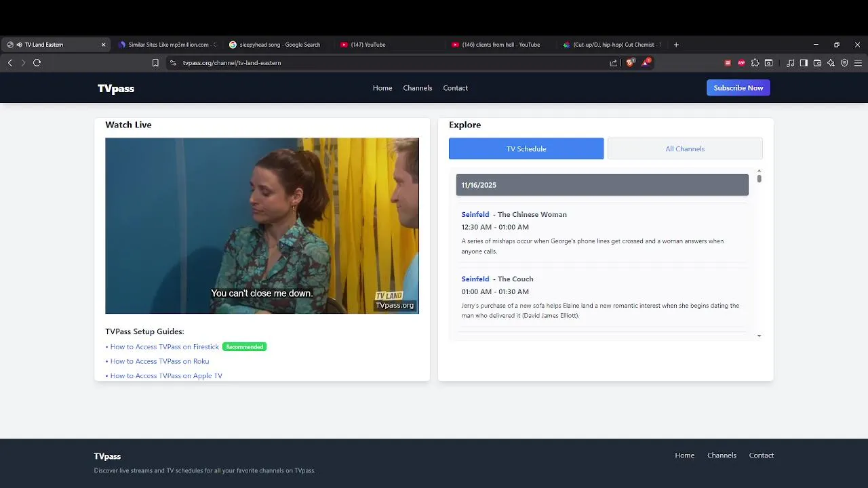Screen dimensions: 868x488
Task: Open Contact link in the footer
Action: pyautogui.click(x=762, y=455)
